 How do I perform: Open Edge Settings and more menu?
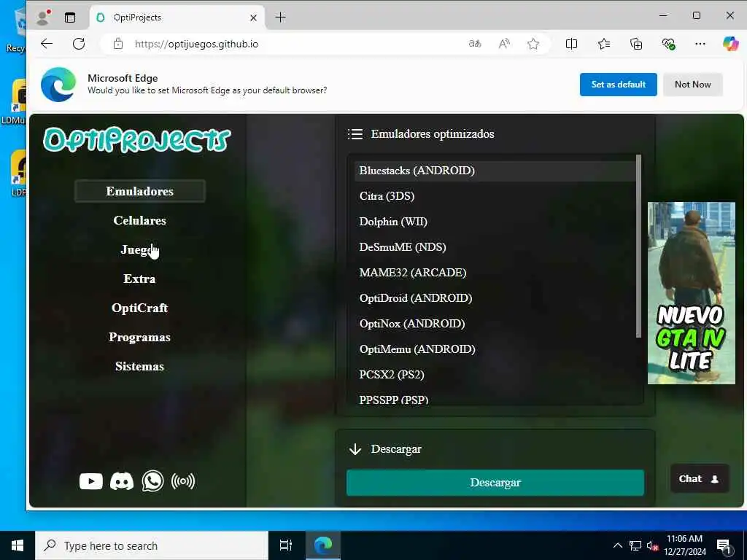700,44
